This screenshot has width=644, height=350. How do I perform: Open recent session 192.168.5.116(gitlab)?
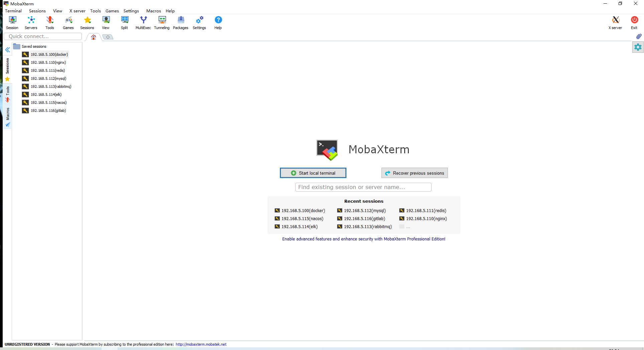[x=361, y=218]
